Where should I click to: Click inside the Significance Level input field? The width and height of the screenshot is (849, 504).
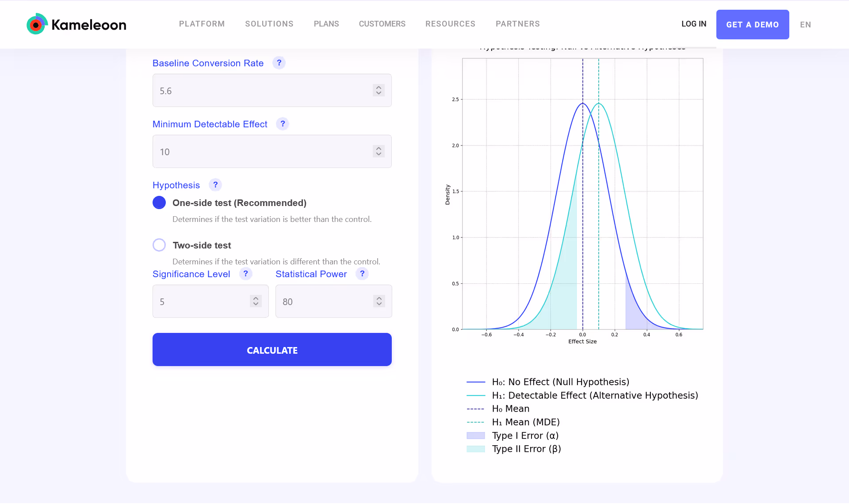click(x=199, y=301)
